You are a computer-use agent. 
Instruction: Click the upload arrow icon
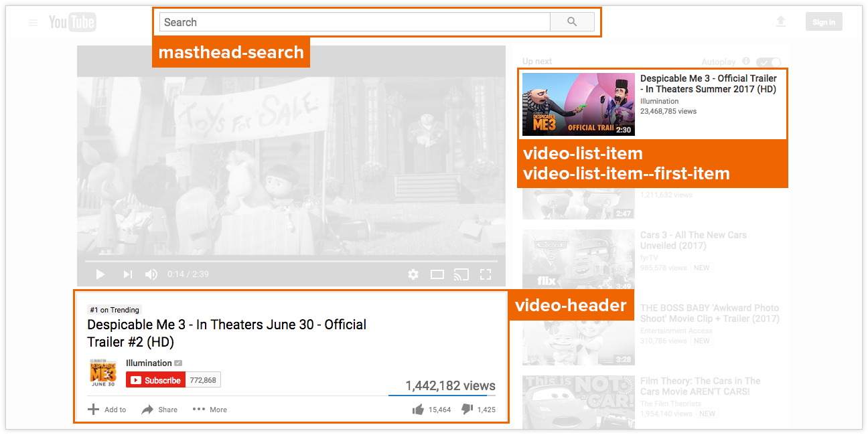(780, 22)
